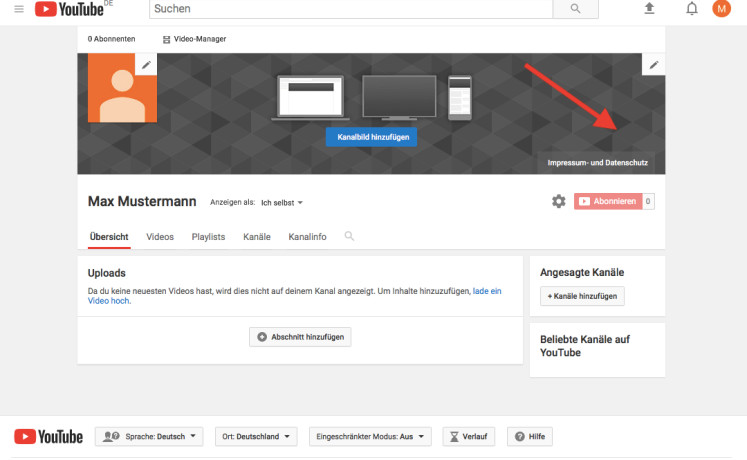Open the hamburger guide menu

(x=19, y=9)
